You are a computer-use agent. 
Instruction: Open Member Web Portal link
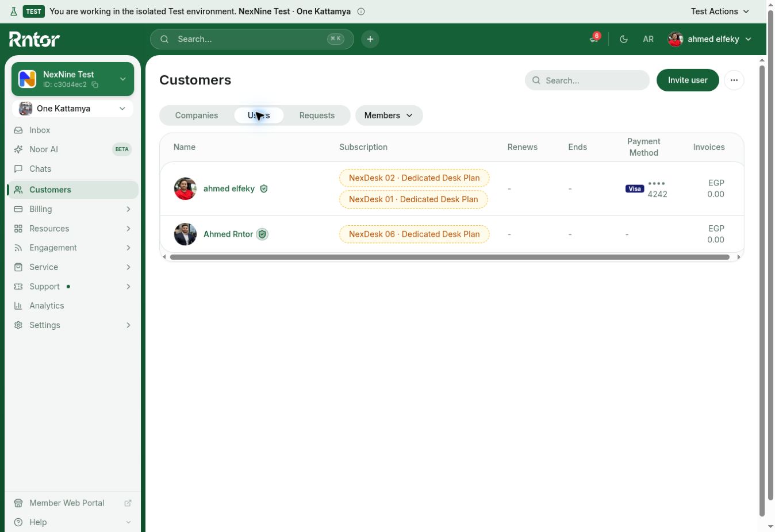(73, 503)
